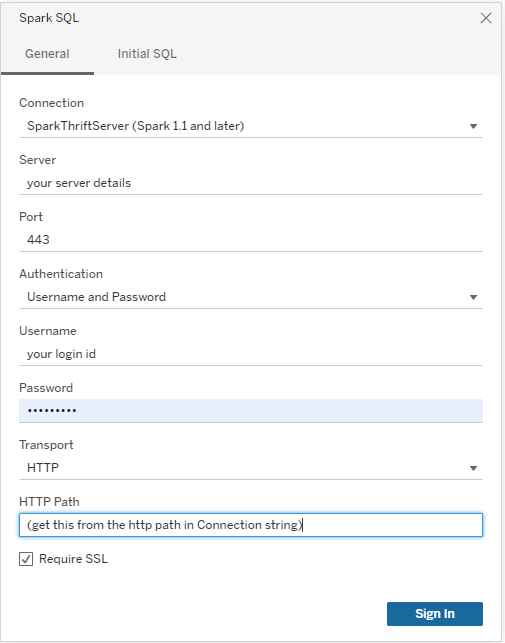Click the Authentication field label
This screenshot has height=643, width=505.
tap(61, 274)
